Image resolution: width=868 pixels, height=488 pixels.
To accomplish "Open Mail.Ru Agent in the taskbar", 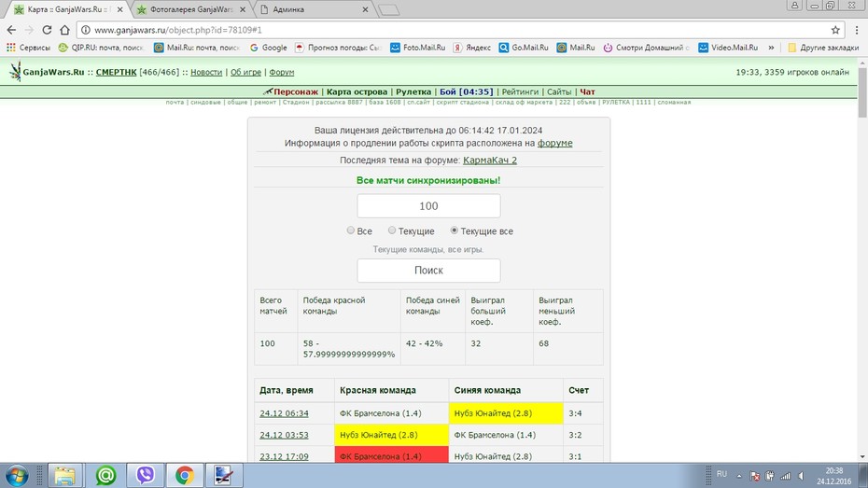I will [x=105, y=475].
